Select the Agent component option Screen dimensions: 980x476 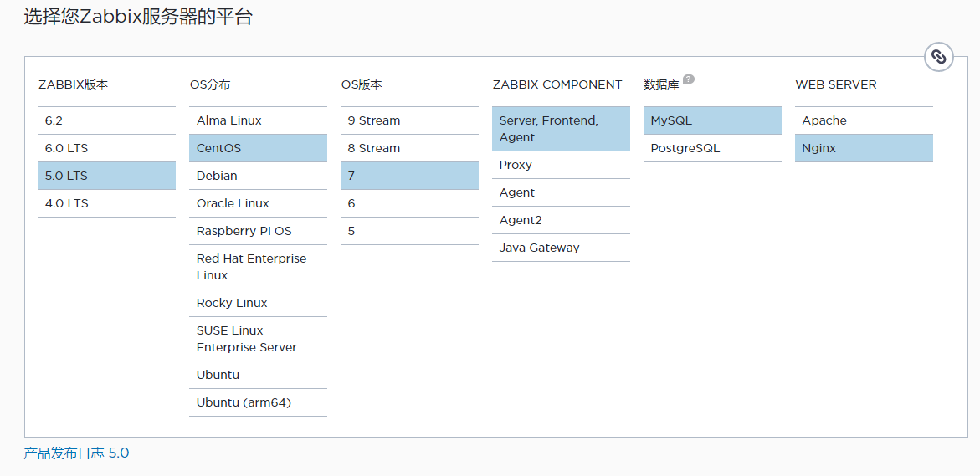(561, 192)
